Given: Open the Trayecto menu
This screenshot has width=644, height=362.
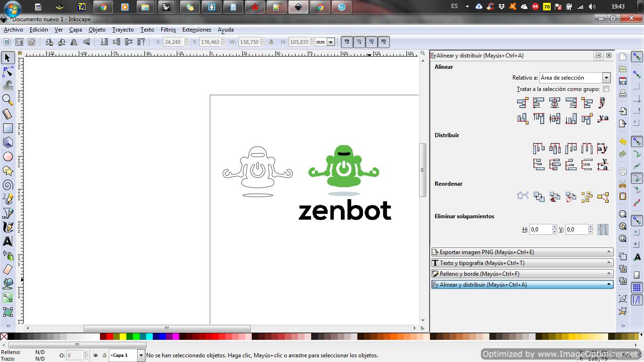Looking at the screenshot, I should coord(123,30).
